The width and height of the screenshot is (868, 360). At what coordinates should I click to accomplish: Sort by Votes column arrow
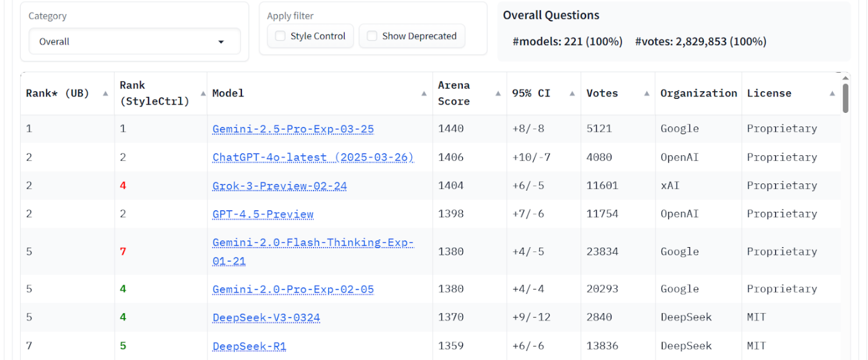click(x=646, y=93)
